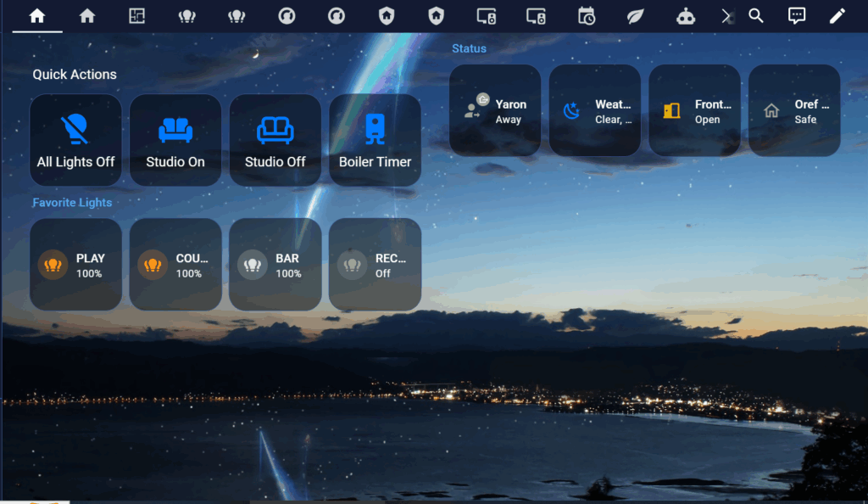Toggle the REC... light that is Off
This screenshot has width=868, height=504.
pos(352,265)
